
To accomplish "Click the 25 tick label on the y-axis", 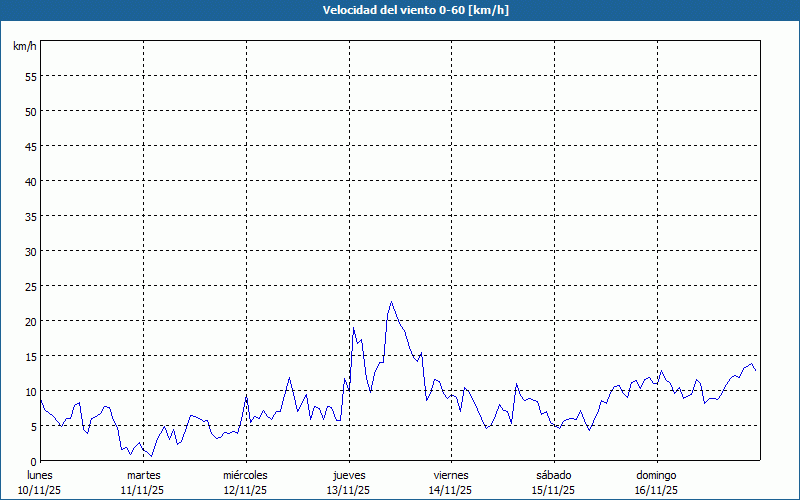I will (30, 286).
